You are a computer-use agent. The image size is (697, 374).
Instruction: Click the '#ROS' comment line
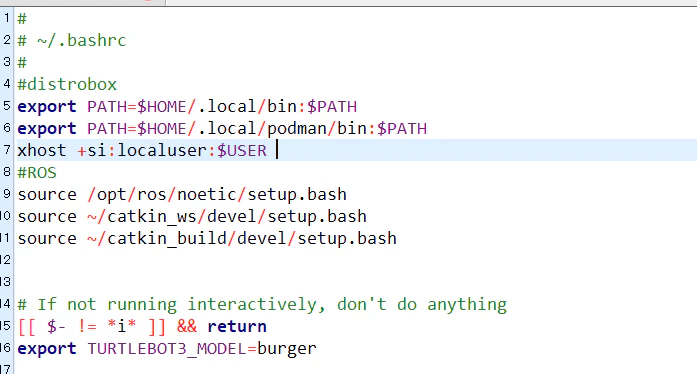(37, 173)
